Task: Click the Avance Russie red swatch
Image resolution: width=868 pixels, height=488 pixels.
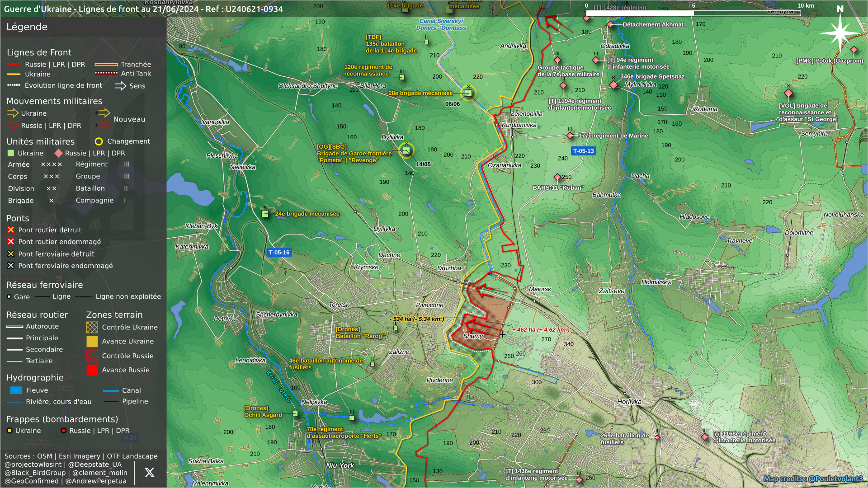Action: coord(92,370)
